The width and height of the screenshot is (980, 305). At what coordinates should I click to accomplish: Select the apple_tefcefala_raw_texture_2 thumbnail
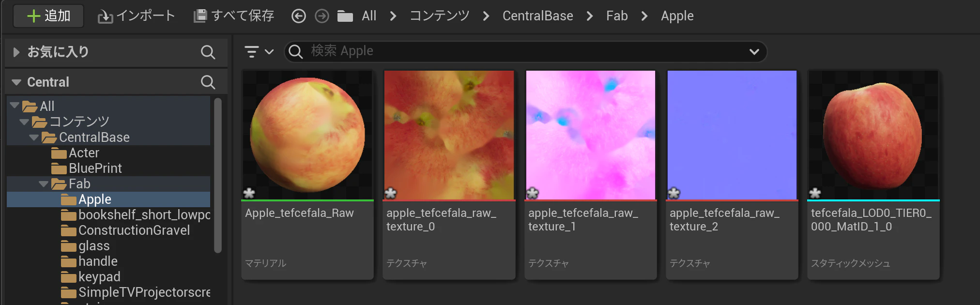pos(732,135)
